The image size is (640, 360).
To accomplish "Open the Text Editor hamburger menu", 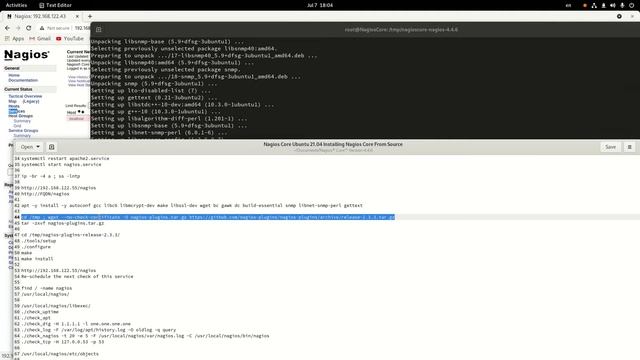I will point(629,147).
